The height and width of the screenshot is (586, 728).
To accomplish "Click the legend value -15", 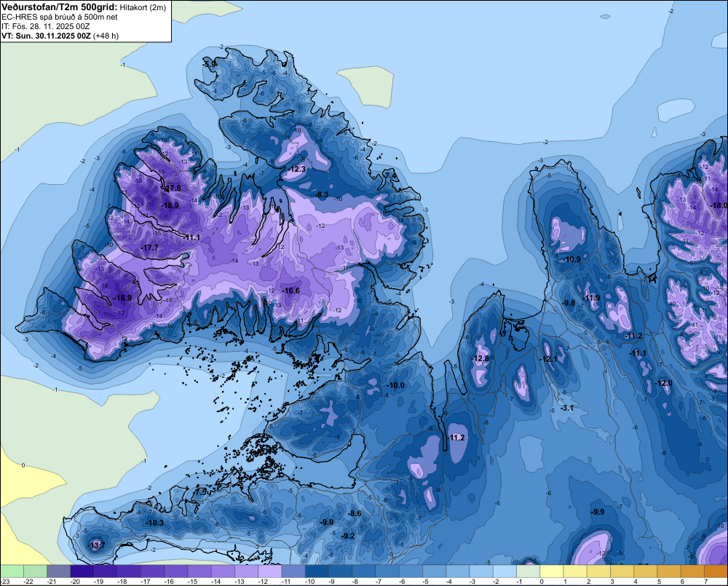I will [x=193, y=582].
